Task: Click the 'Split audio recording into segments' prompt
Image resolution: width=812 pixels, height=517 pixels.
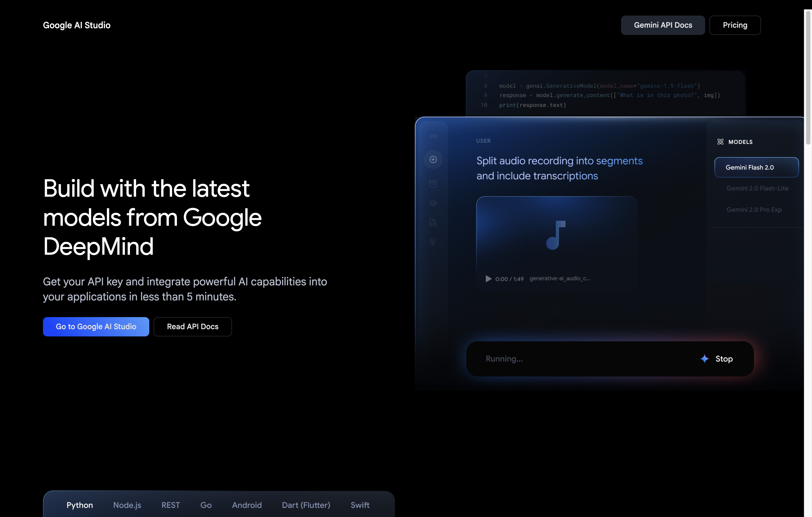Action: click(559, 168)
